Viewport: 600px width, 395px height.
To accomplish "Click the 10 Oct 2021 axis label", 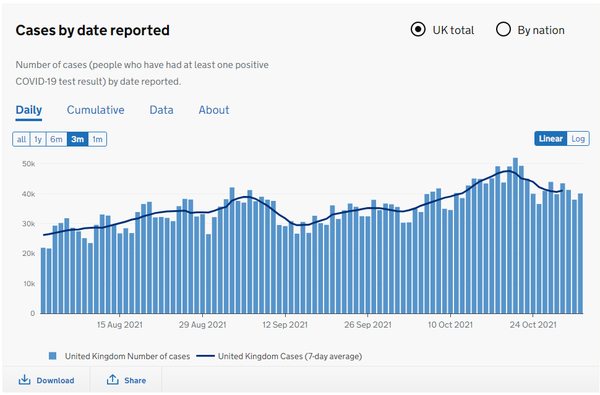I will pyautogui.click(x=450, y=325).
